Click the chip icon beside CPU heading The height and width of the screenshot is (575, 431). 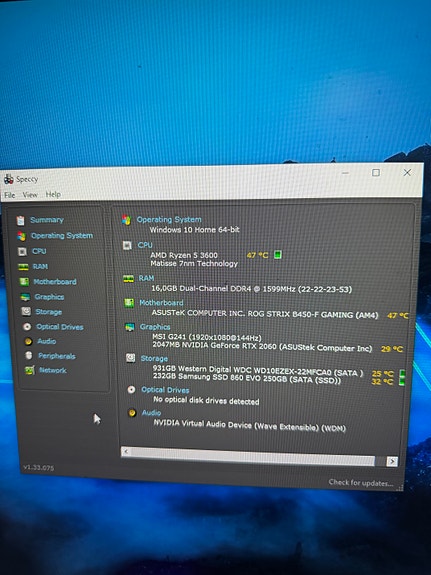pos(127,245)
